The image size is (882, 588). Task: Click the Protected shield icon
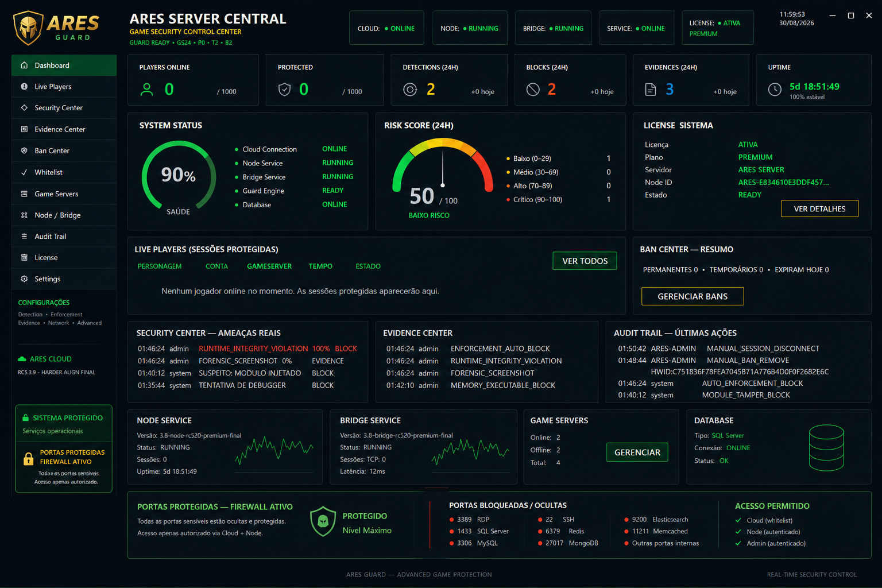(x=284, y=90)
